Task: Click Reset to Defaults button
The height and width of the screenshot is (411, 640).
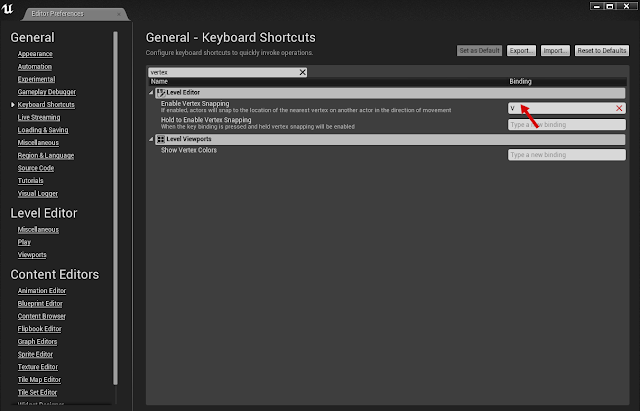Action: point(602,51)
